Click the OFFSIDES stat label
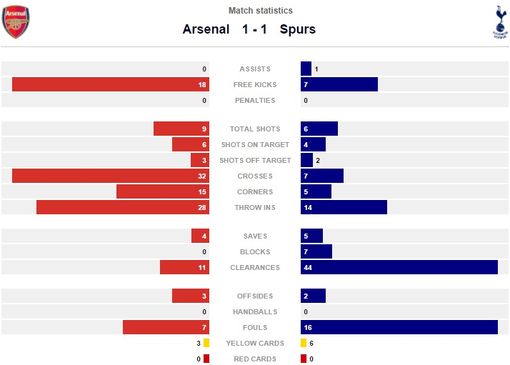The width and height of the screenshot is (510, 365). pos(255,296)
